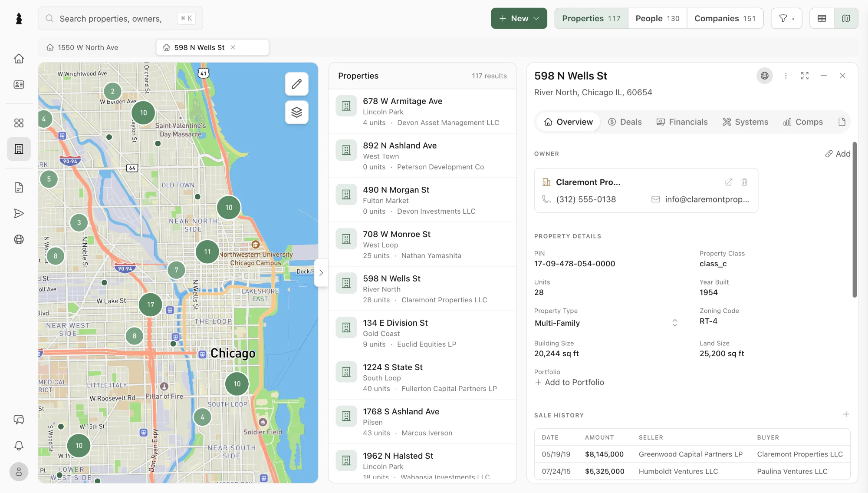Open the send paper-plane sidebar icon
This screenshot has height=493, width=868.
point(19,213)
